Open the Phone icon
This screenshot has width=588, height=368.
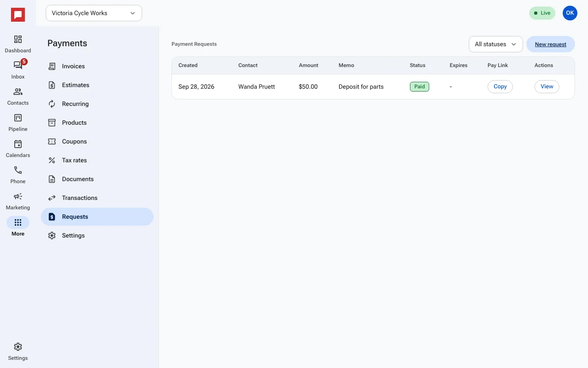tap(18, 170)
